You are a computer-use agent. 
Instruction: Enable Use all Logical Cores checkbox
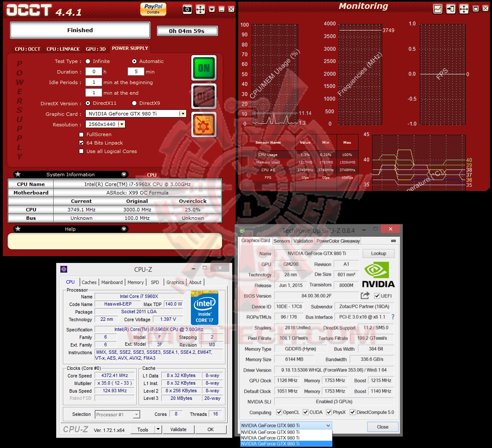(81, 151)
